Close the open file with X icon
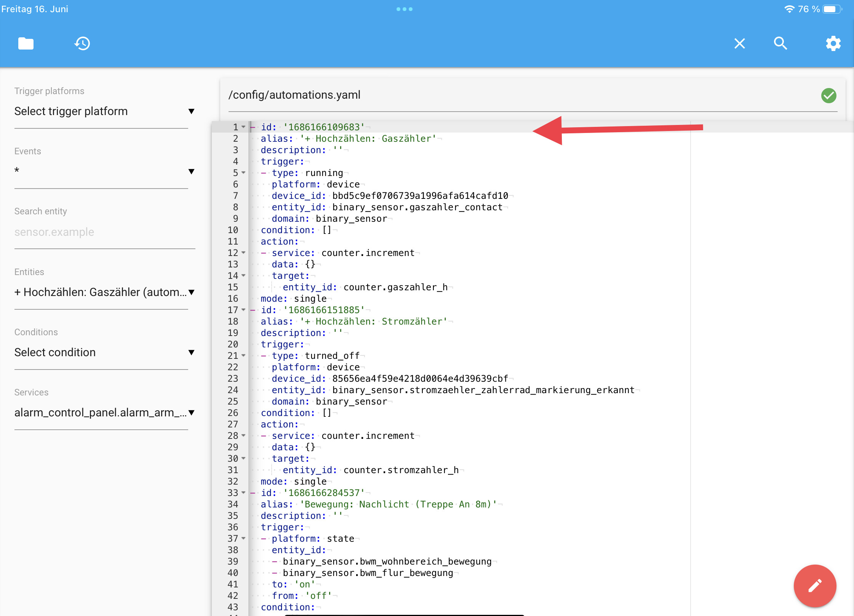This screenshot has width=854, height=616. pyautogui.click(x=739, y=43)
